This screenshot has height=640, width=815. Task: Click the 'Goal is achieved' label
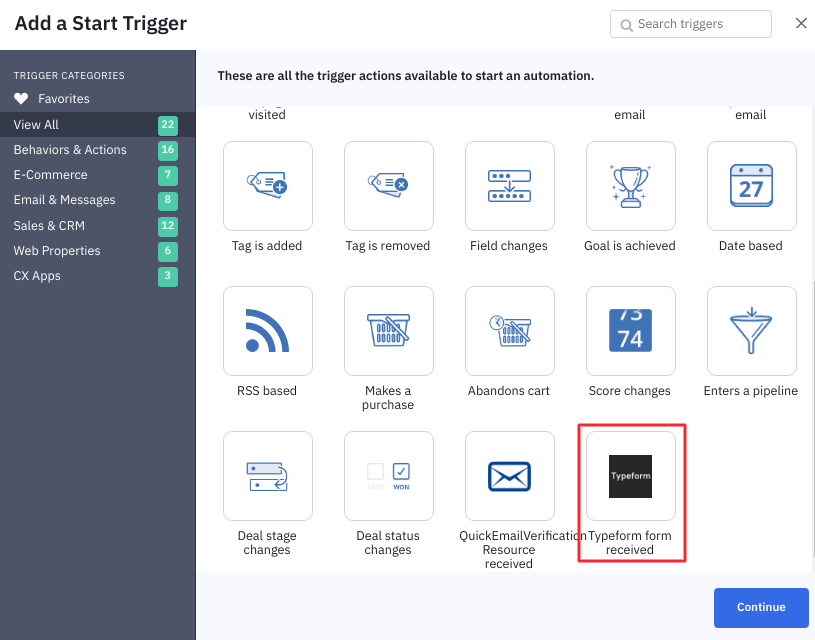tap(629, 246)
